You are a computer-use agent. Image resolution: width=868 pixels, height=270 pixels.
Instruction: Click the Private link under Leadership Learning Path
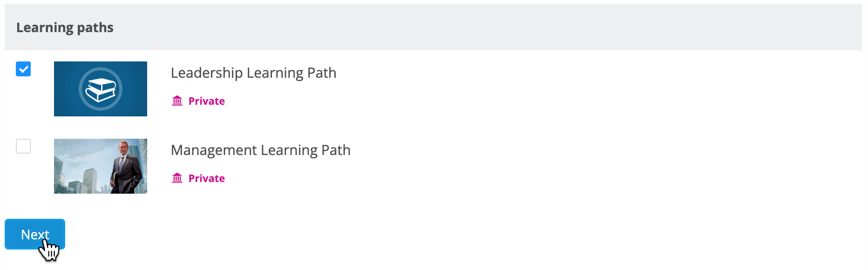(206, 101)
